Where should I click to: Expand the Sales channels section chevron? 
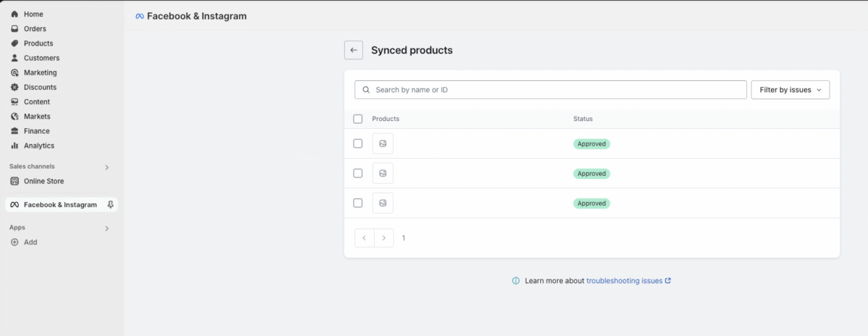click(107, 167)
